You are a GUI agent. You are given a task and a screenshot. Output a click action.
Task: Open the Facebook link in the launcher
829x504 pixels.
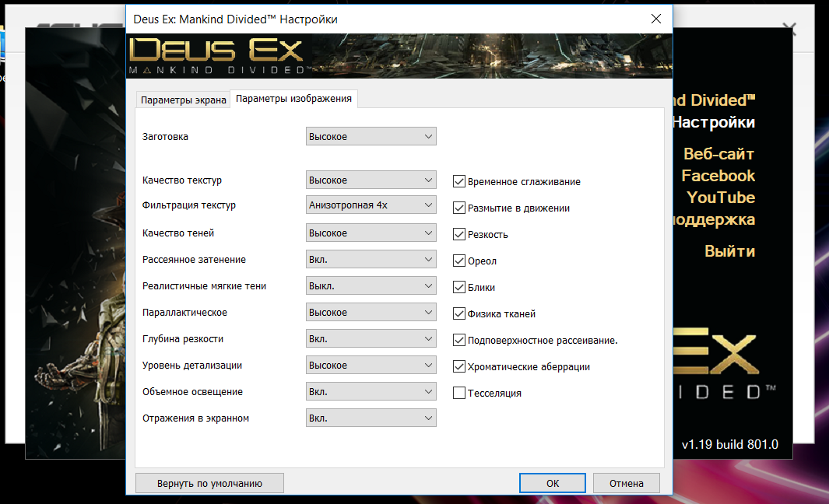(718, 176)
